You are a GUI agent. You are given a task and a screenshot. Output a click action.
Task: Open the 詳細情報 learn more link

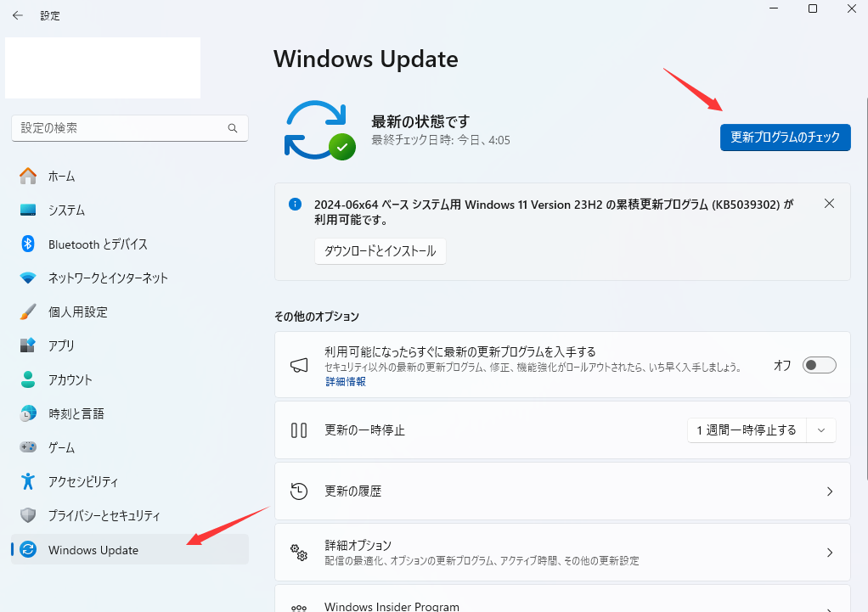(346, 382)
